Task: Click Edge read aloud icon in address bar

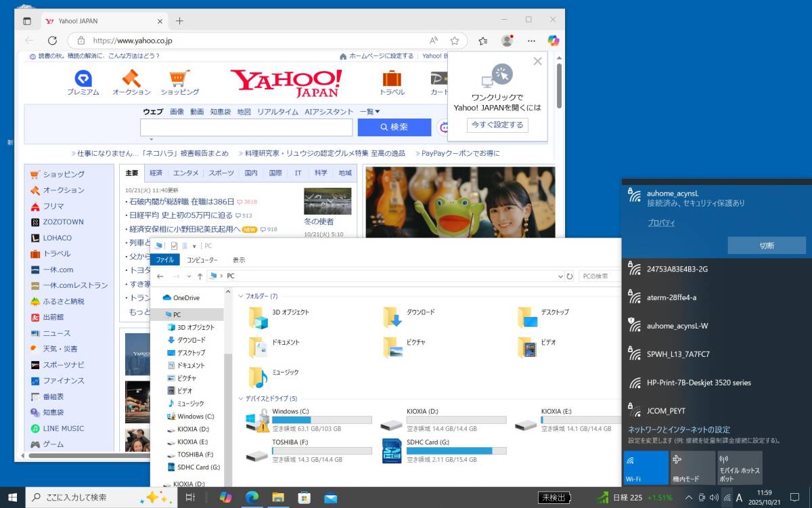Action: (434, 41)
